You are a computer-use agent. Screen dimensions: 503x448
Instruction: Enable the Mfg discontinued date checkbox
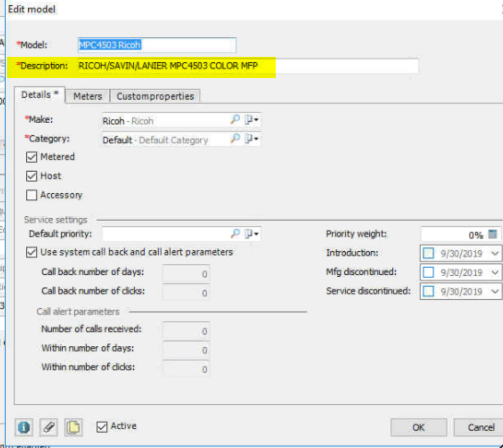(428, 272)
